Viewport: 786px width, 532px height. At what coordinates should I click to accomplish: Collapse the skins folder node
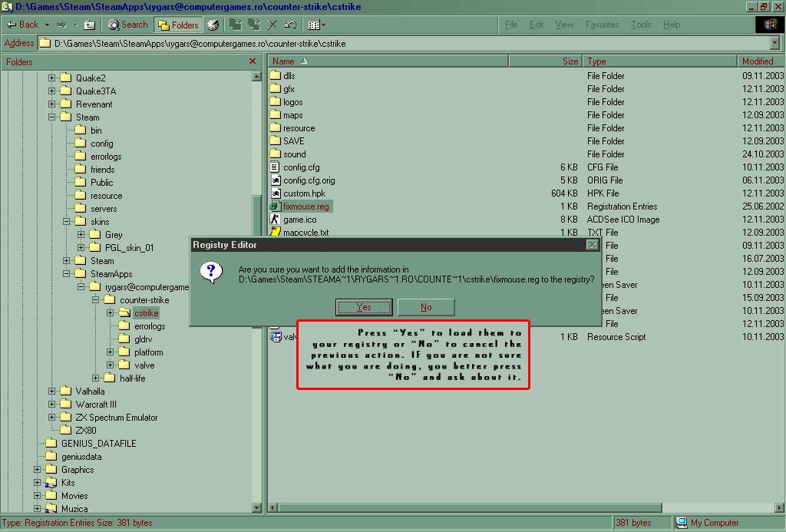[x=66, y=221]
